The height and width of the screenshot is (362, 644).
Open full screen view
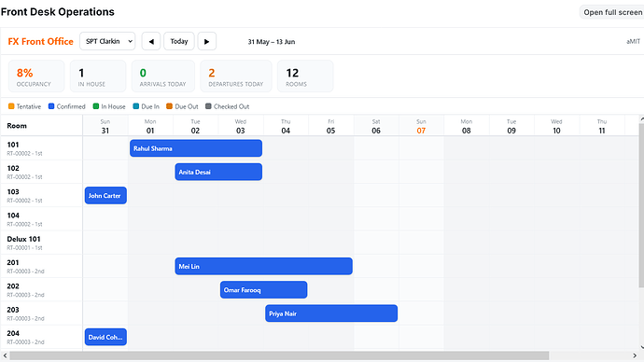tap(613, 12)
